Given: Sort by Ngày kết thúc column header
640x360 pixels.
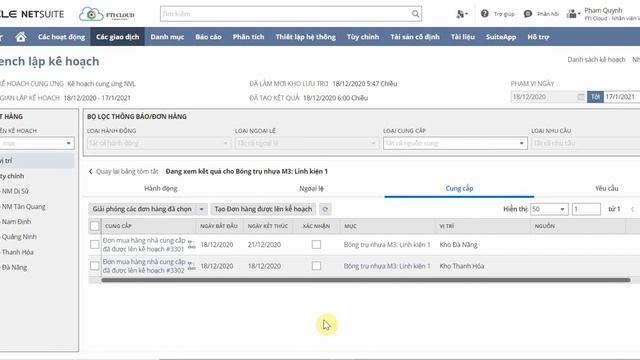Looking at the screenshot, I should pyautogui.click(x=268, y=226).
